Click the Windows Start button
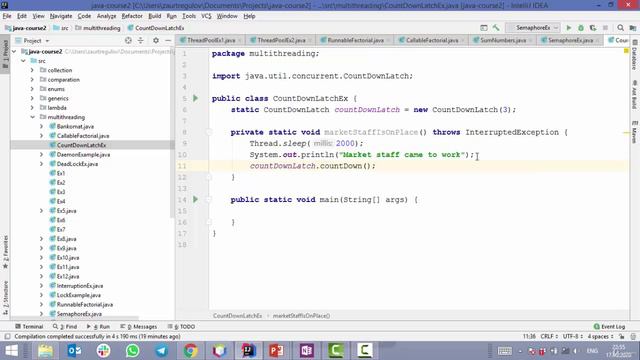Viewport: 640px width, 360px height. [11, 351]
